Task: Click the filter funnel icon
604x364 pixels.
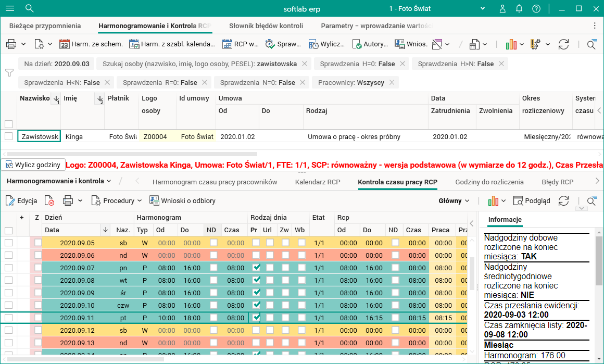Action: (x=9, y=73)
